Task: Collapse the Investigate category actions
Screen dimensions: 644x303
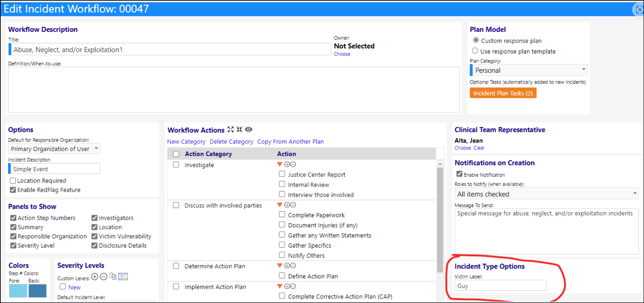Action: click(x=280, y=164)
